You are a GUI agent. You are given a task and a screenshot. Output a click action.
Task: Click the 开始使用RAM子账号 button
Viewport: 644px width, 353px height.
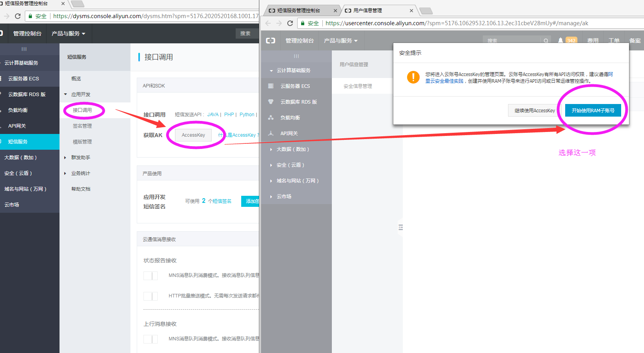point(593,111)
